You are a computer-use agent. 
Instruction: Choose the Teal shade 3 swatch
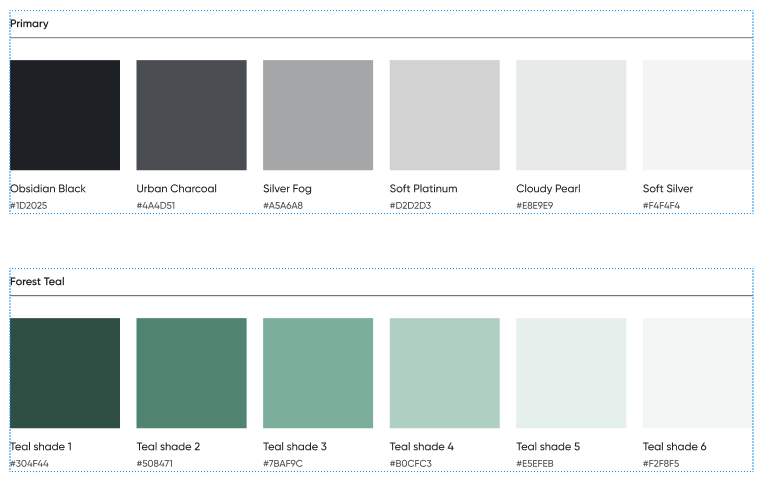[x=318, y=373]
